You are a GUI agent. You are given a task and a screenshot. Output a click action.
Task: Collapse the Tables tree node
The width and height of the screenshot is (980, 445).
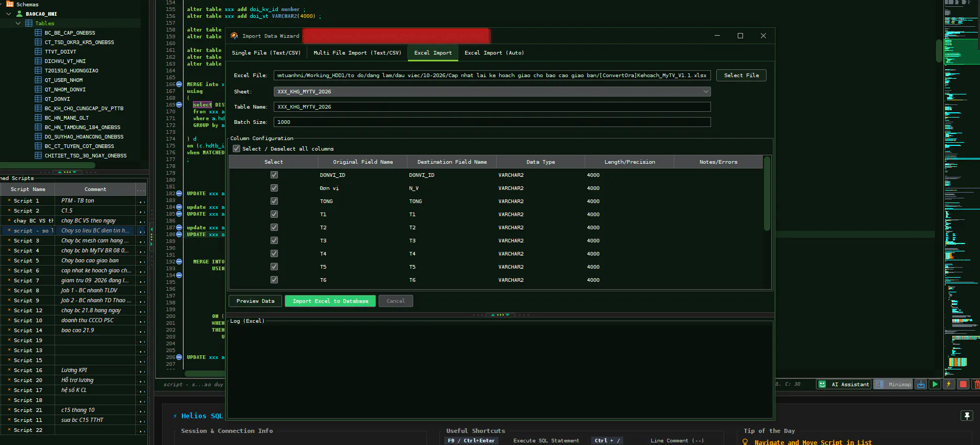(18, 23)
